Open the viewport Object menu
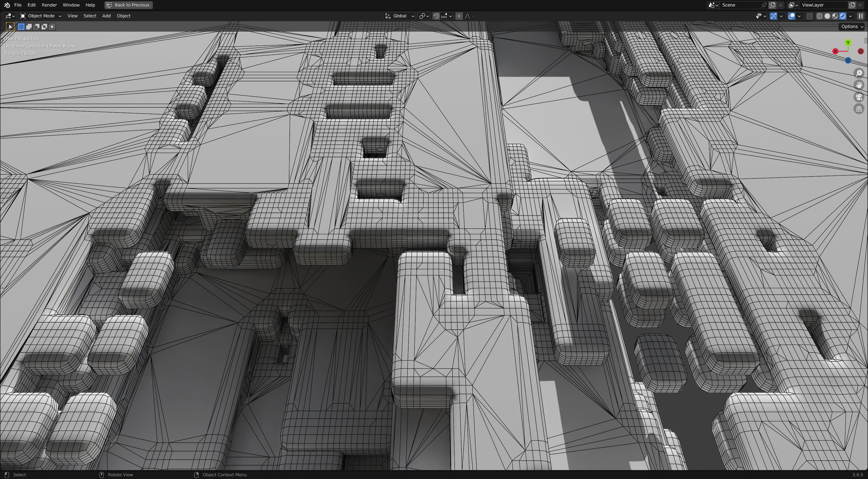Screen dimensions: 868x479 (123, 16)
